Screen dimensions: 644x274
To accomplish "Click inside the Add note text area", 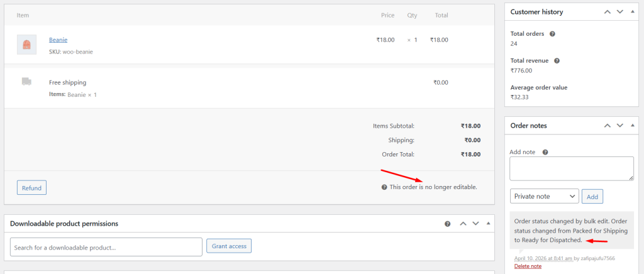I will tap(571, 168).
